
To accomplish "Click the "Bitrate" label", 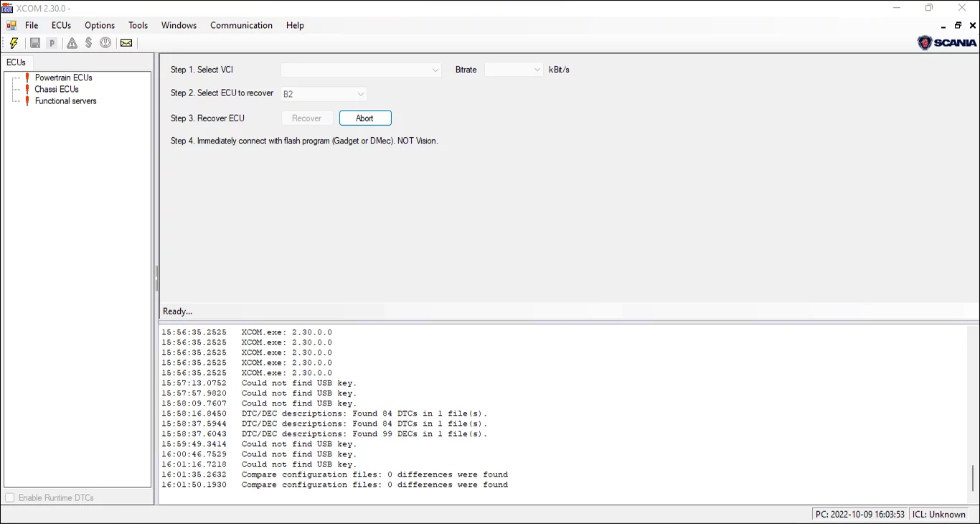I will pos(466,70).
